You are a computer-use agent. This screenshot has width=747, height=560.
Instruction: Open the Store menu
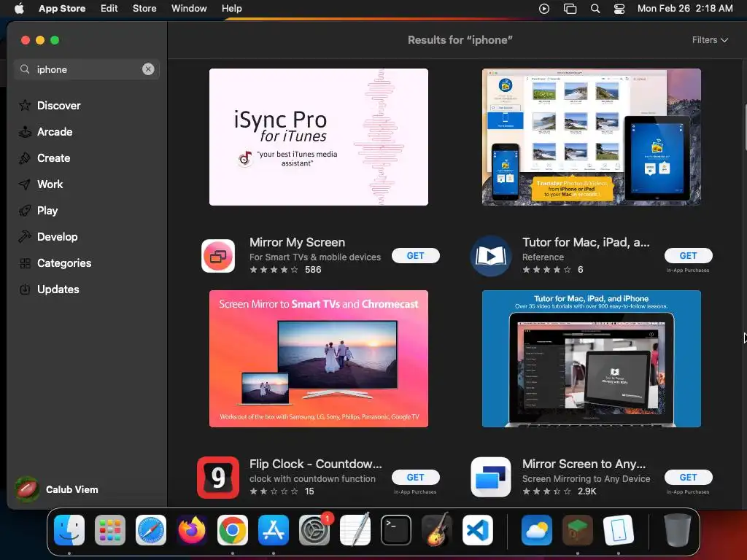[144, 9]
